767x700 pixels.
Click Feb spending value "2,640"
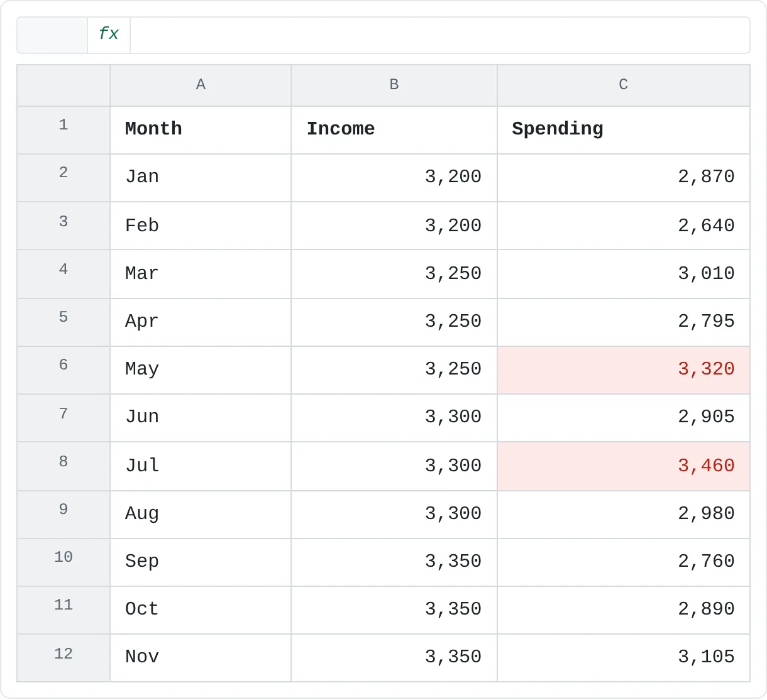click(x=624, y=226)
